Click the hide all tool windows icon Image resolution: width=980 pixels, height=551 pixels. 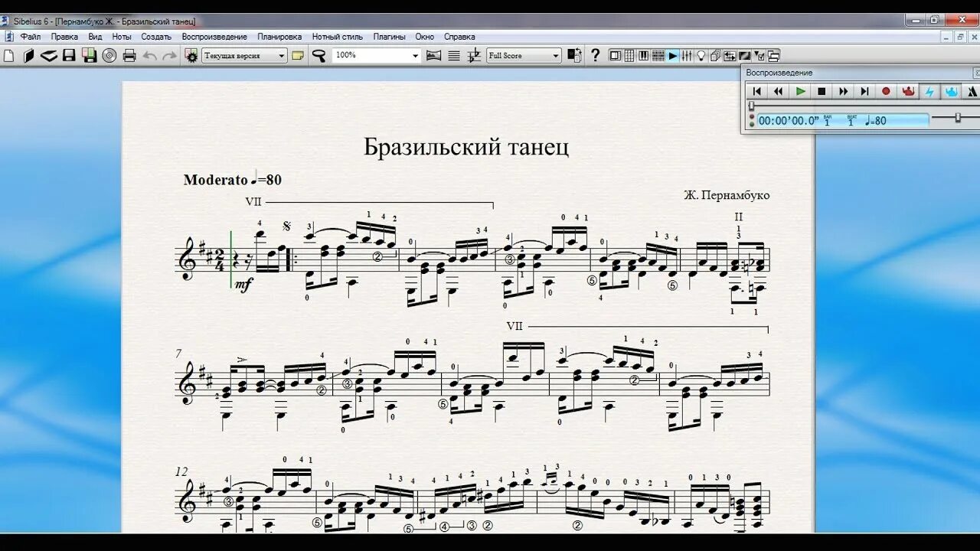click(773, 55)
